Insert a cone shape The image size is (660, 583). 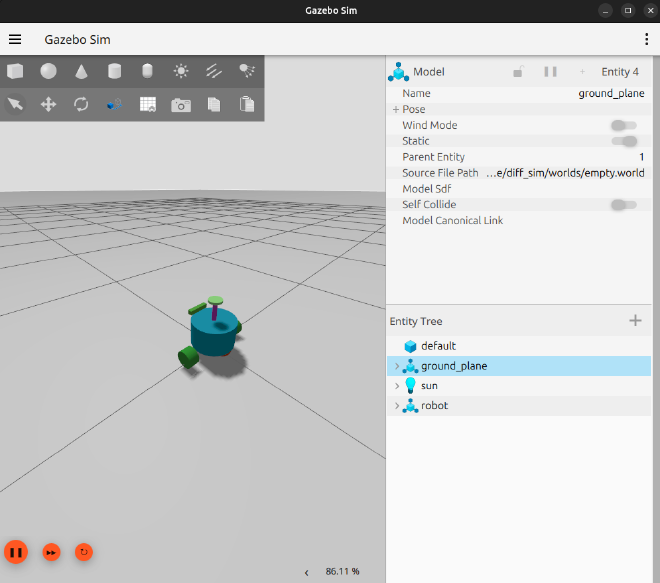click(81, 71)
